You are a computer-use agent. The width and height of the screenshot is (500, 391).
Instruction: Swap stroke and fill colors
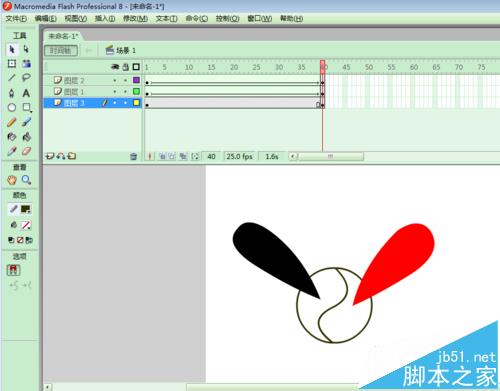(29, 240)
